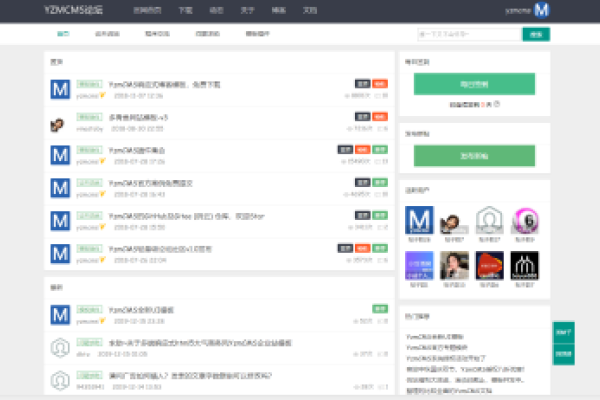Focus the search input field in the sub-navigation
600x400 pixels.
[x=470, y=34]
